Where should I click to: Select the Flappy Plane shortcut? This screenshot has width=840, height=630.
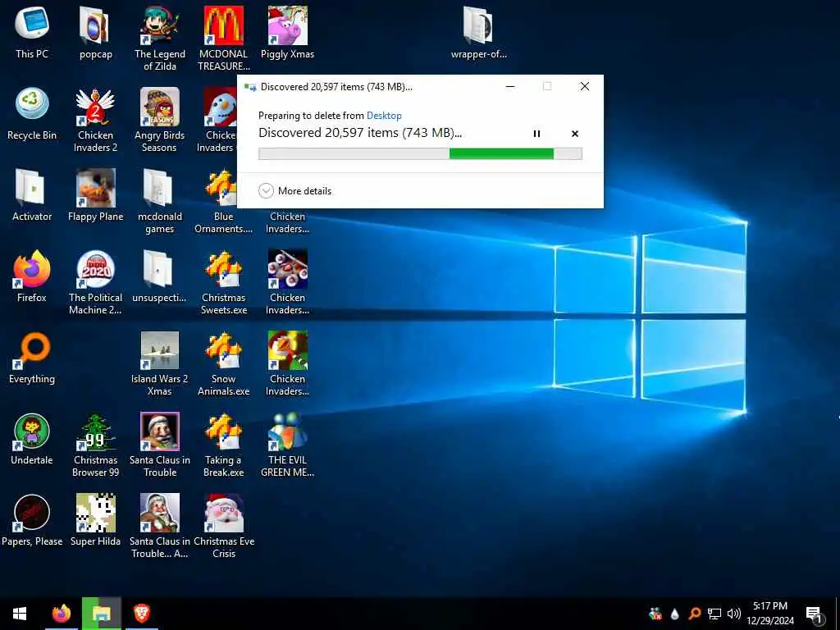[x=95, y=195]
